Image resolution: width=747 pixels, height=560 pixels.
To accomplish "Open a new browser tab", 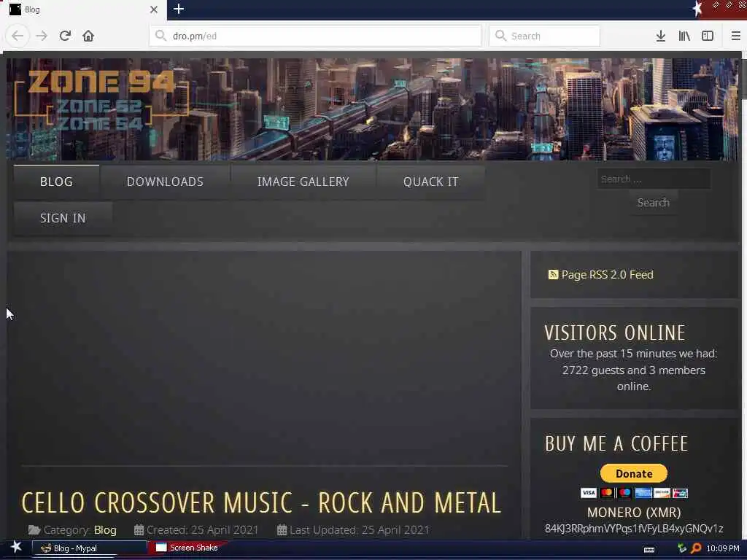I will click(x=179, y=9).
